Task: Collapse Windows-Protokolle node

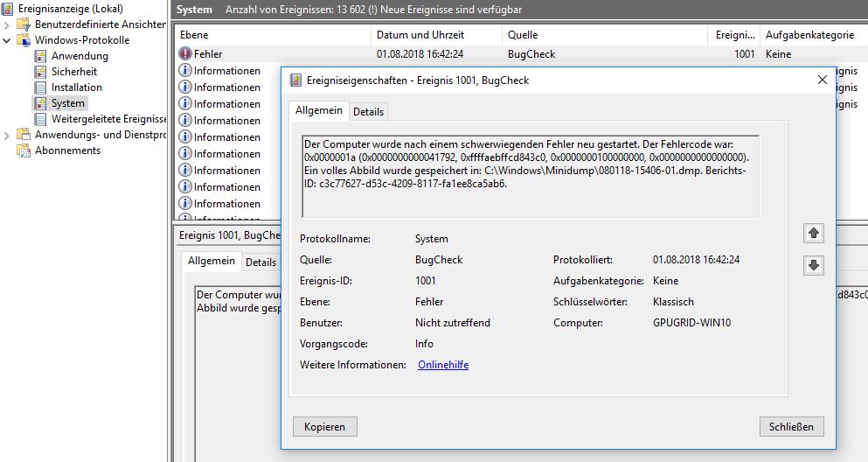Action: pos(7,40)
